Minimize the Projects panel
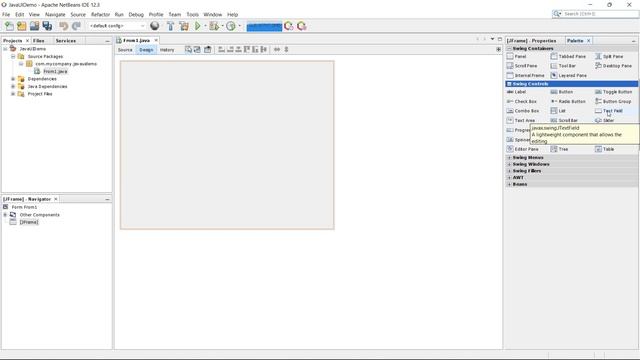 click(x=107, y=41)
